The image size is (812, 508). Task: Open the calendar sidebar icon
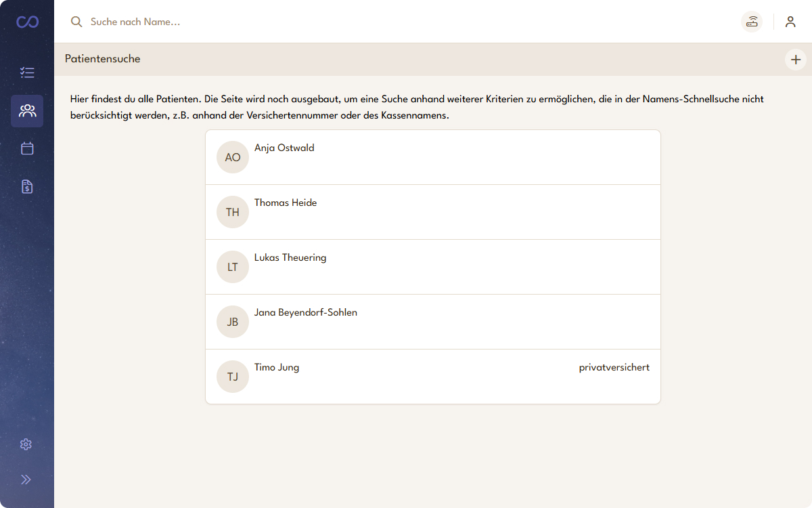pyautogui.click(x=27, y=148)
